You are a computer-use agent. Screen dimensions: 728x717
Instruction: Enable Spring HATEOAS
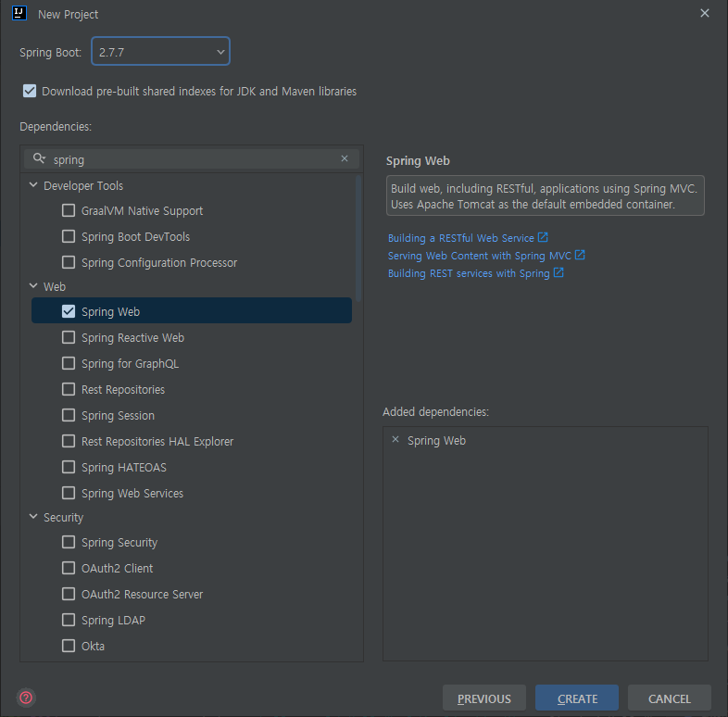tap(69, 467)
